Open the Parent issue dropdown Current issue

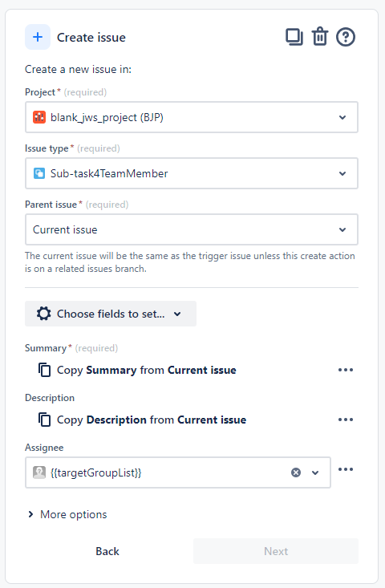tap(192, 229)
